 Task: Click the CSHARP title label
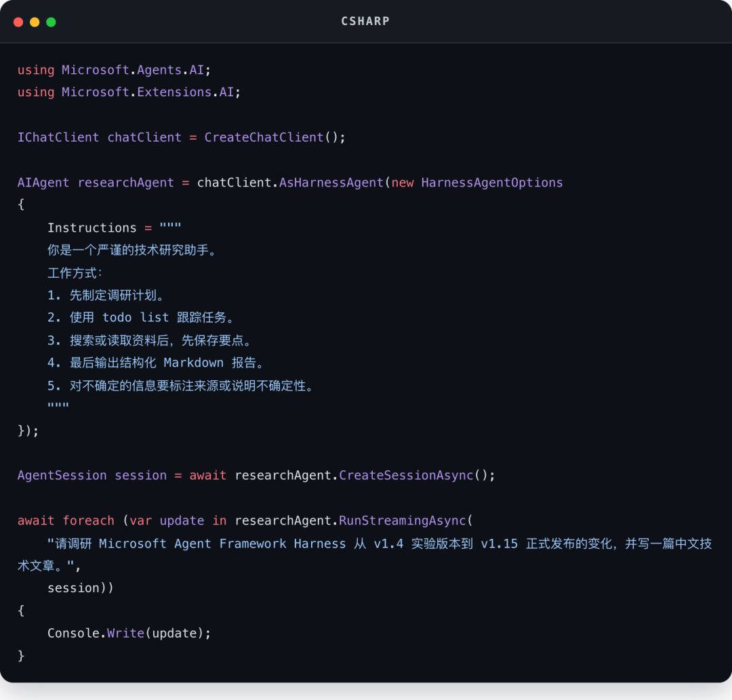click(365, 22)
